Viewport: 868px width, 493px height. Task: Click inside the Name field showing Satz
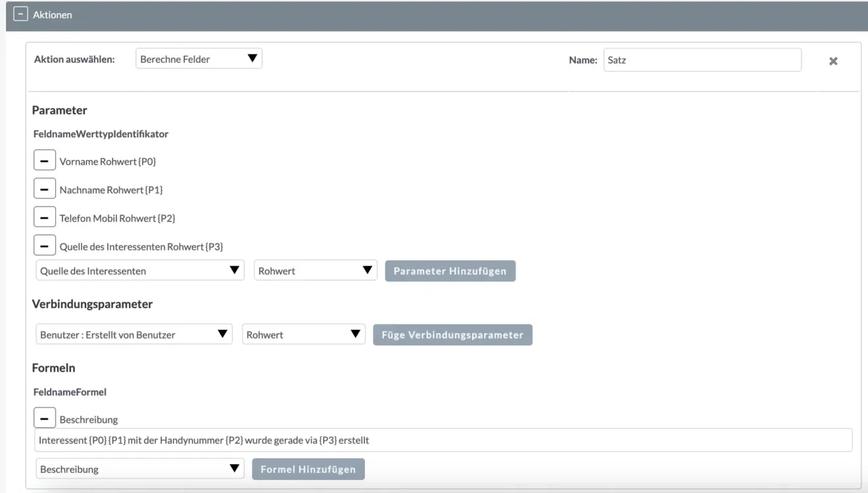coord(702,60)
